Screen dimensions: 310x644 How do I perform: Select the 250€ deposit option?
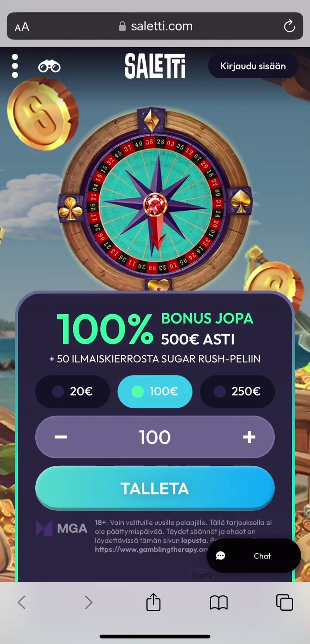tap(237, 391)
